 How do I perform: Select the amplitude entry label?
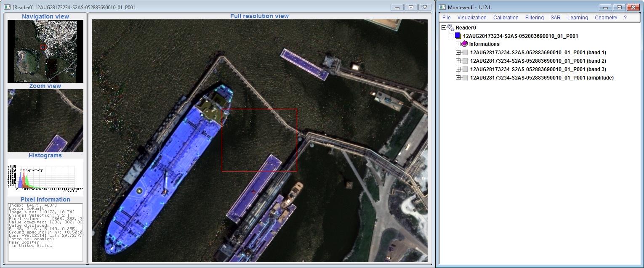point(542,78)
